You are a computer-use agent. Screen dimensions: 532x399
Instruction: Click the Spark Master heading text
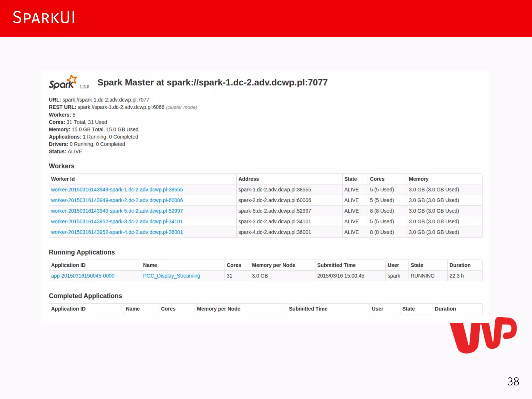[212, 83]
